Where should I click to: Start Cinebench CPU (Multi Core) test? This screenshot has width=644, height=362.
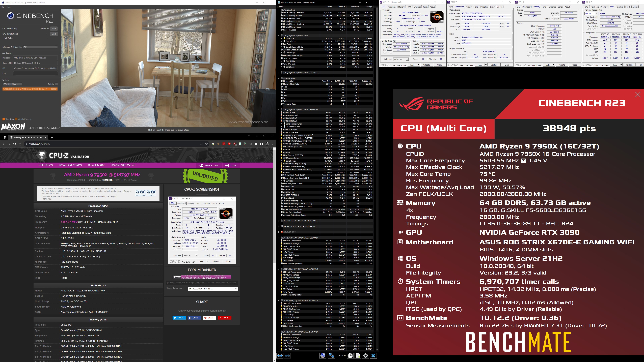(x=54, y=29)
